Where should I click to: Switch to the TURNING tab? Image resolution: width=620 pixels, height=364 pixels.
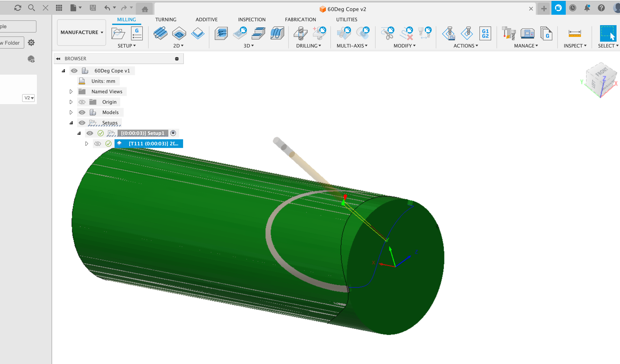coord(166,20)
